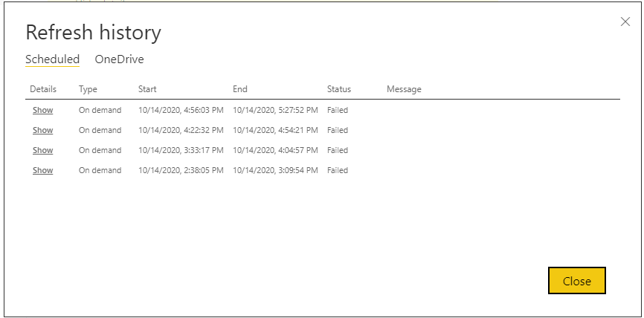Click Failed status ending 4:04:57 PM row
Image resolution: width=644 pixels, height=318 pixels.
(338, 151)
